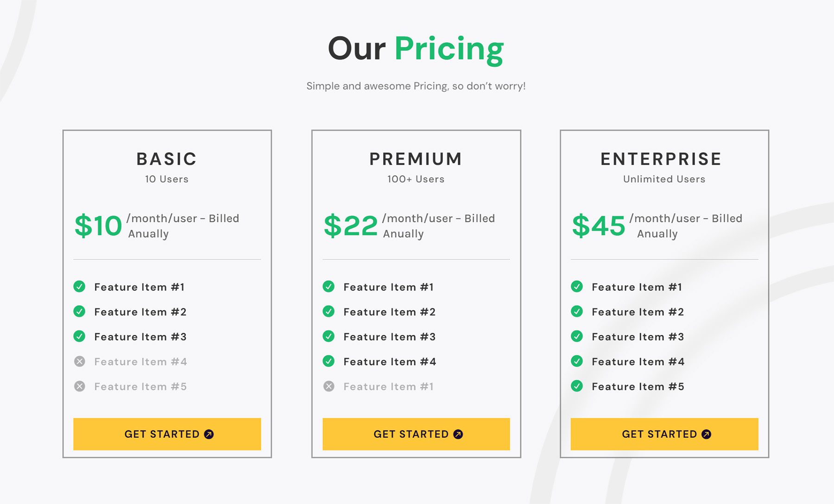The width and height of the screenshot is (834, 504).
Task: Click Enterprise Feature Item #3 text
Action: click(638, 337)
